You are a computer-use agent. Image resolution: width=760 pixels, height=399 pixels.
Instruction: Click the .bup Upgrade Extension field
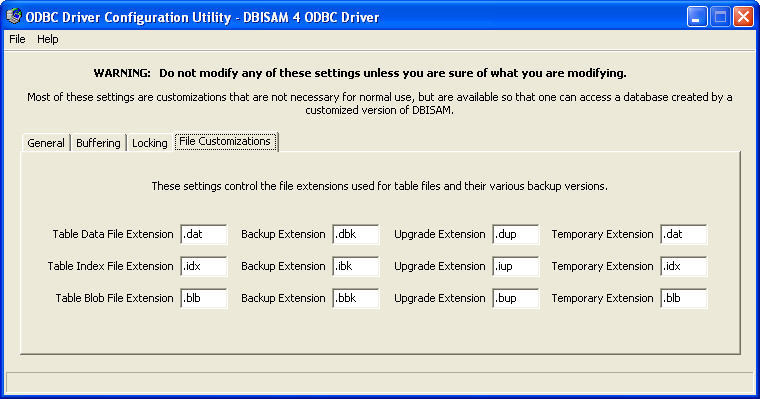coord(516,298)
